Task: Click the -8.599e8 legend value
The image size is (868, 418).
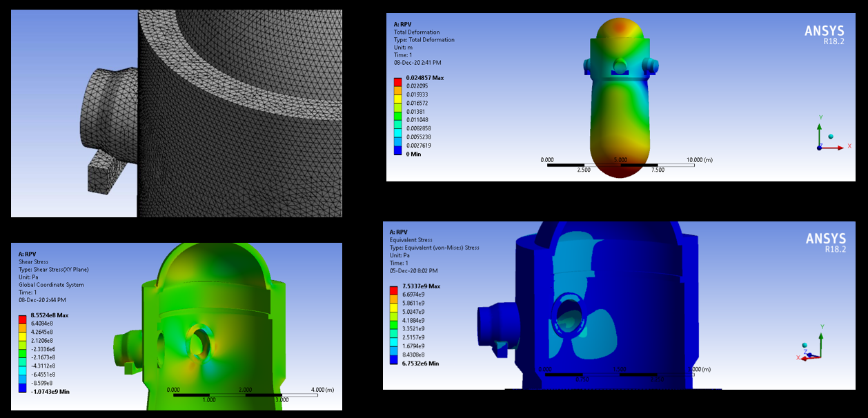Action: click(x=41, y=383)
